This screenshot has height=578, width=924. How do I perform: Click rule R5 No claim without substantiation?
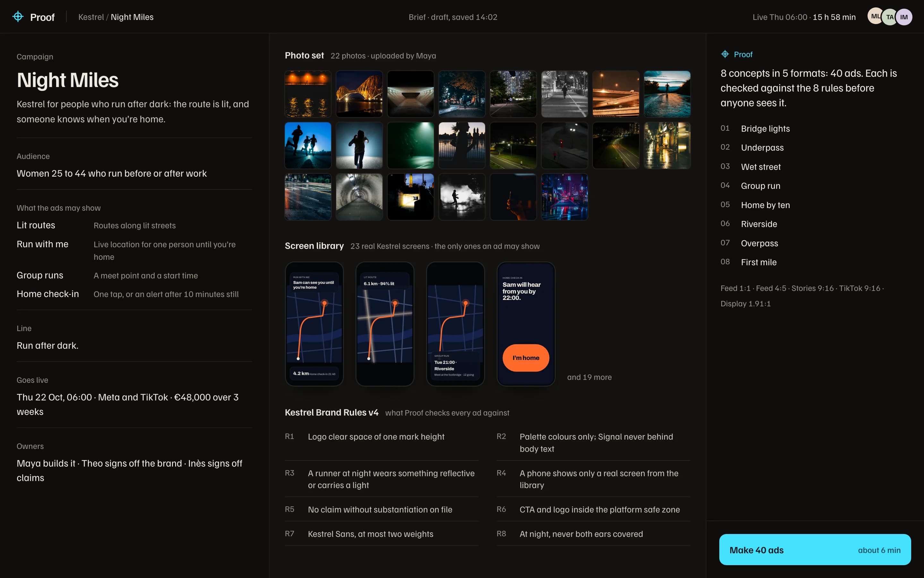[381, 510]
